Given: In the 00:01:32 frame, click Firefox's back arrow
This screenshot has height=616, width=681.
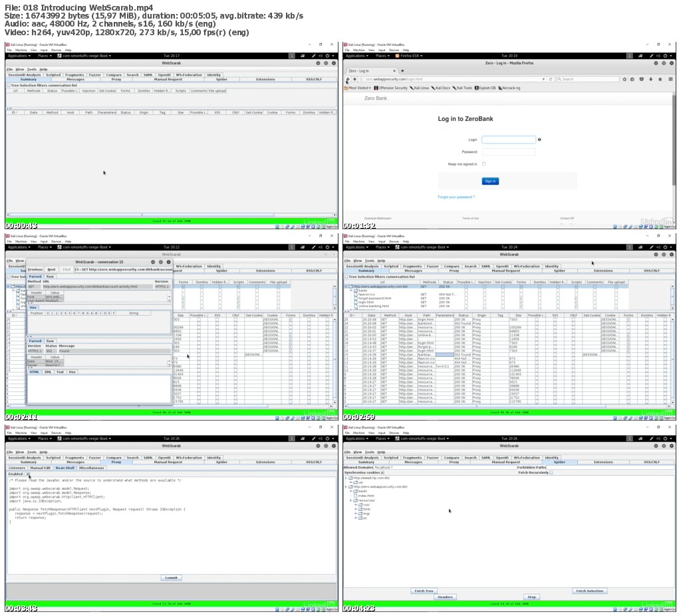Looking at the screenshot, I should tap(348, 79).
